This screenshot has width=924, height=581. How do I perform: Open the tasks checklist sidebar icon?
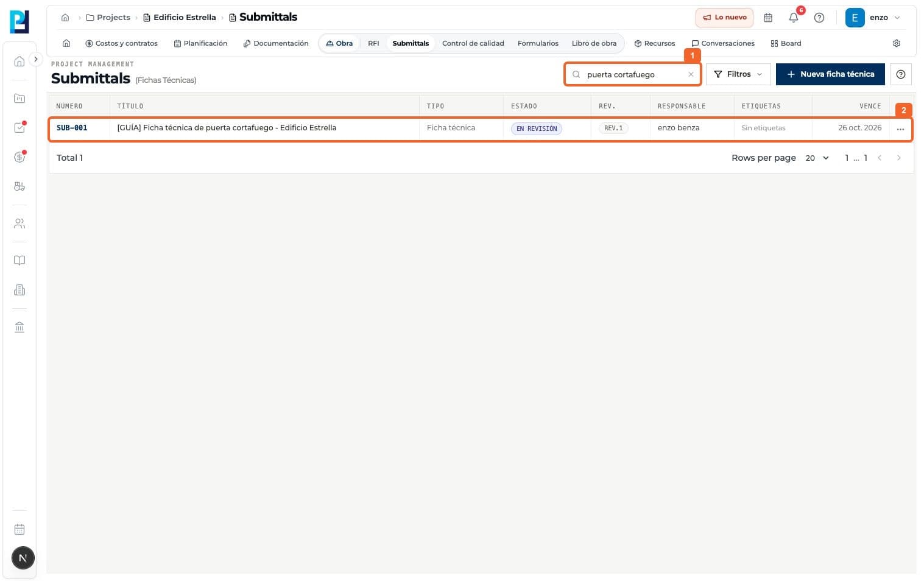pyautogui.click(x=19, y=128)
